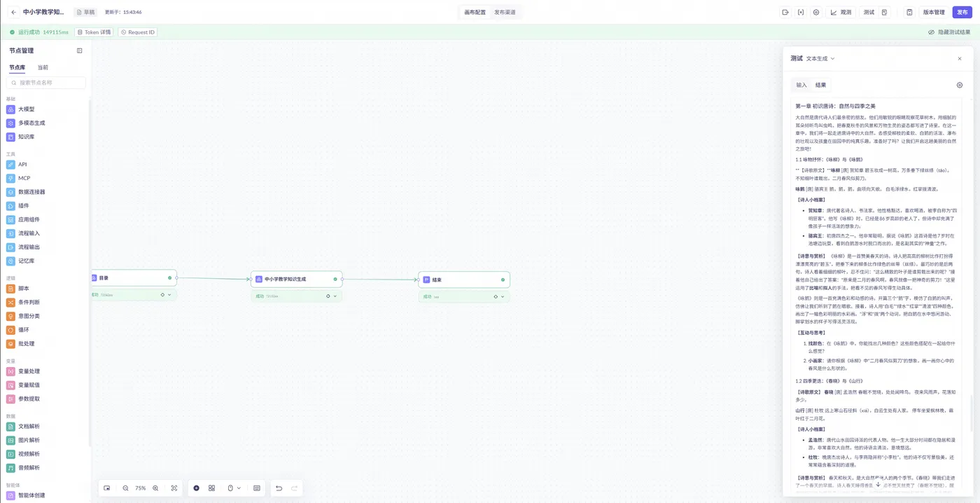Screen dimensions: 980x503
Task: Expand 结束 node result chevron
Action: tap(502, 296)
